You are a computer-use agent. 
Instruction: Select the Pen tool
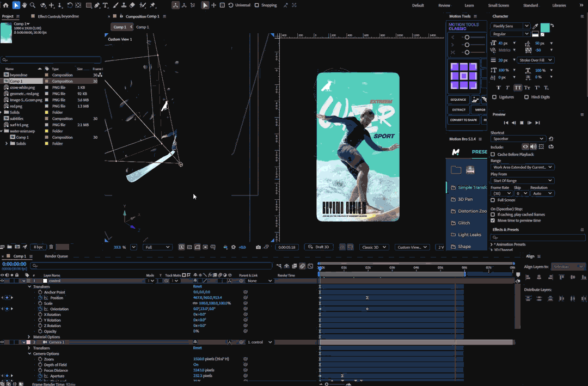point(96,5)
